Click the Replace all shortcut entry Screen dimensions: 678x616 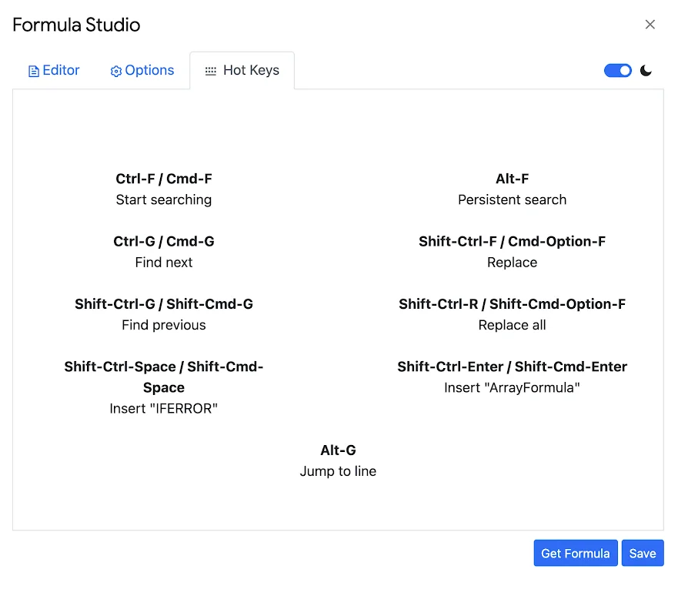[512, 314]
